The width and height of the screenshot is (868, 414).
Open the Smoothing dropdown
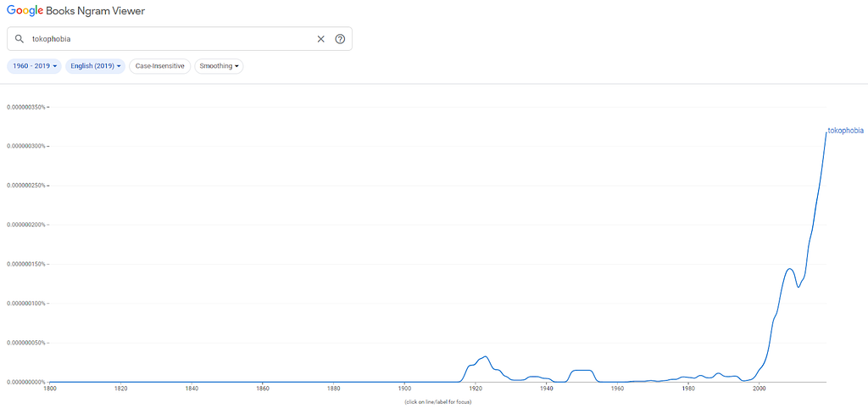click(219, 66)
